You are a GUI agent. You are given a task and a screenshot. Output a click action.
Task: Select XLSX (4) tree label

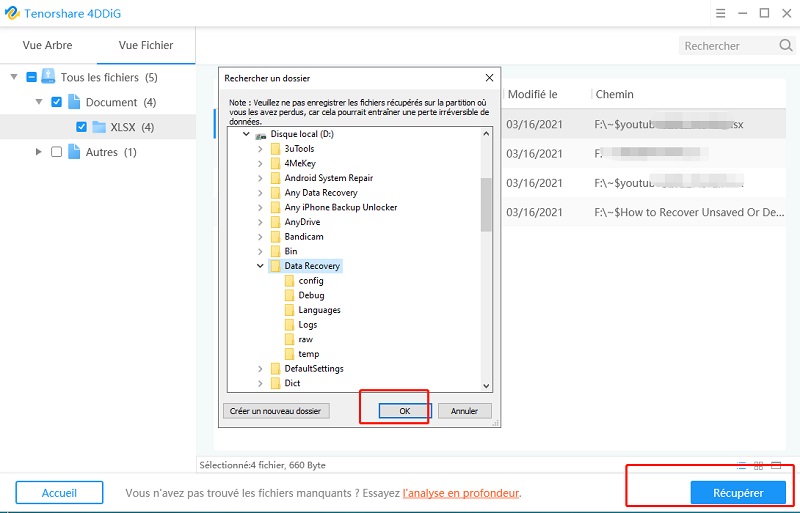point(132,127)
